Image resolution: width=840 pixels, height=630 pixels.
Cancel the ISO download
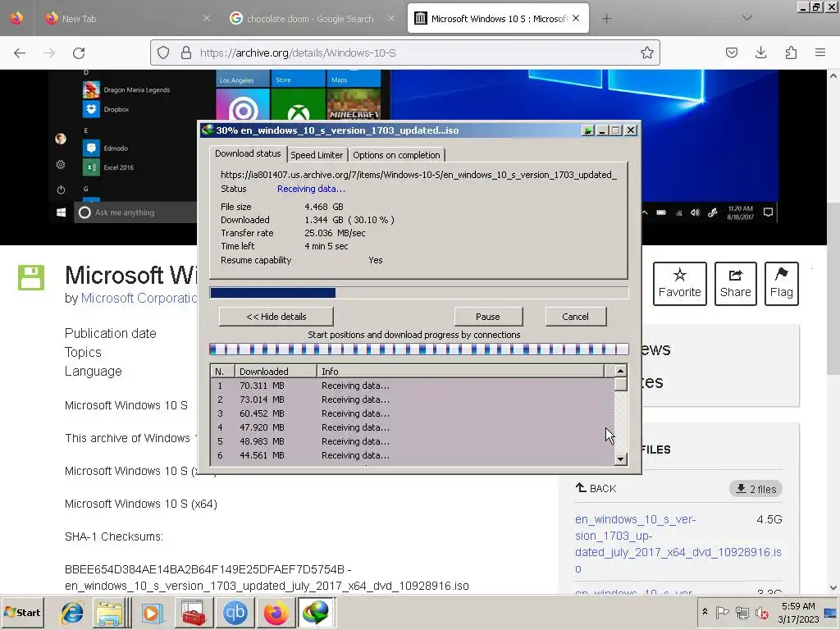click(x=575, y=317)
